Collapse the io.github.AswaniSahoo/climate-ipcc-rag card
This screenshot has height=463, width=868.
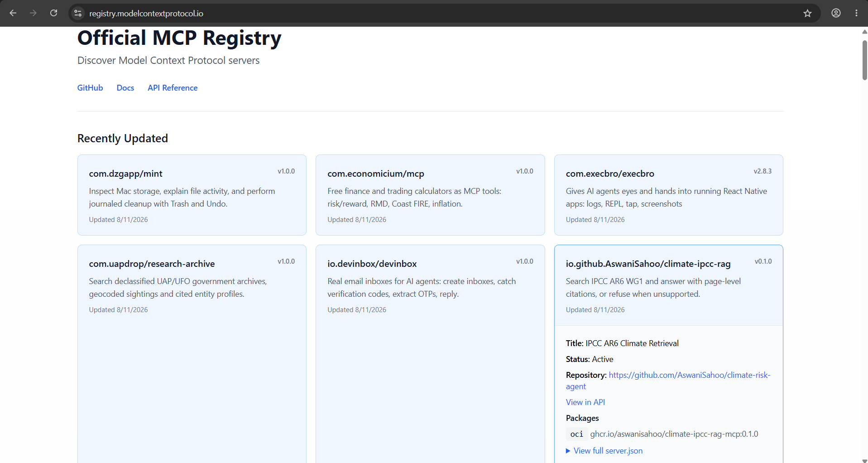point(669,285)
